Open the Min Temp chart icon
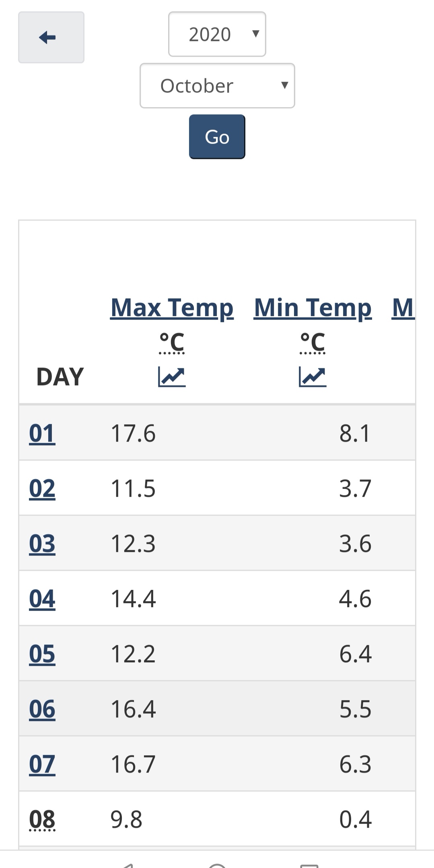Screen dimensions: 434x868 pos(313,377)
